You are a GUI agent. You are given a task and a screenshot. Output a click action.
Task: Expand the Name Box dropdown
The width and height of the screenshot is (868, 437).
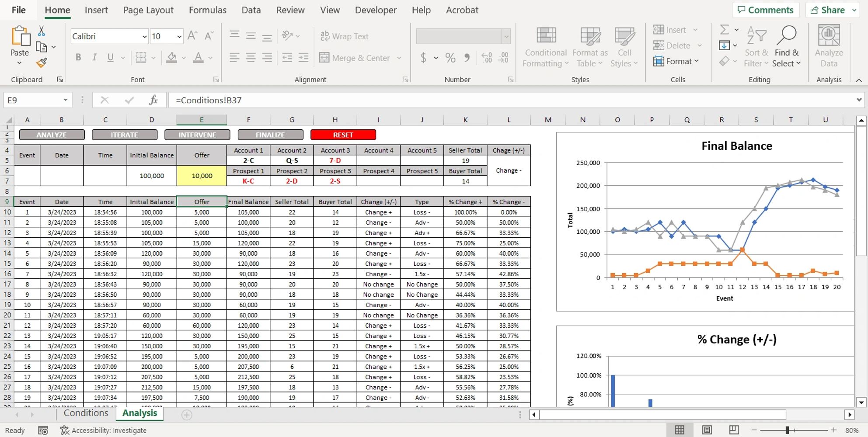click(x=65, y=100)
